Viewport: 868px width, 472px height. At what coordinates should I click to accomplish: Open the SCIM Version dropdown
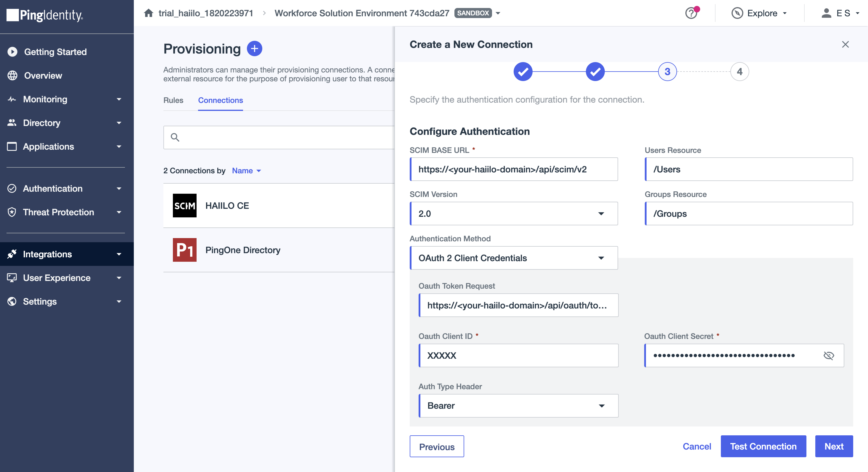(x=514, y=214)
